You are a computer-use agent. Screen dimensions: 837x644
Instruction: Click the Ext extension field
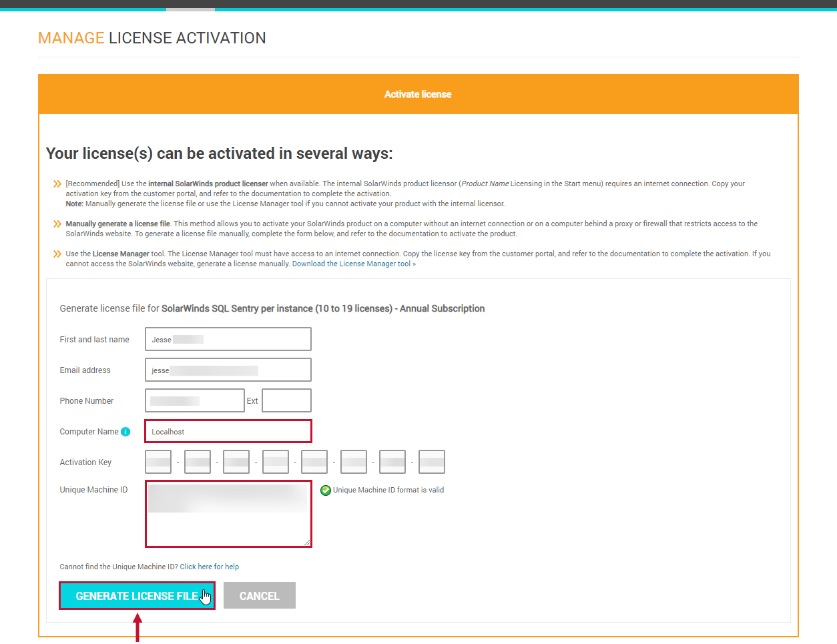tap(286, 400)
